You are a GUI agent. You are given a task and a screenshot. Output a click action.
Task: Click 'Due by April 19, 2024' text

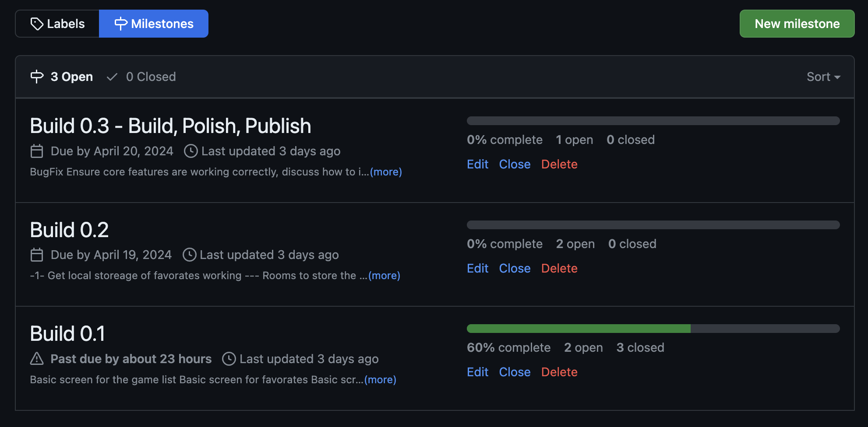click(x=111, y=255)
